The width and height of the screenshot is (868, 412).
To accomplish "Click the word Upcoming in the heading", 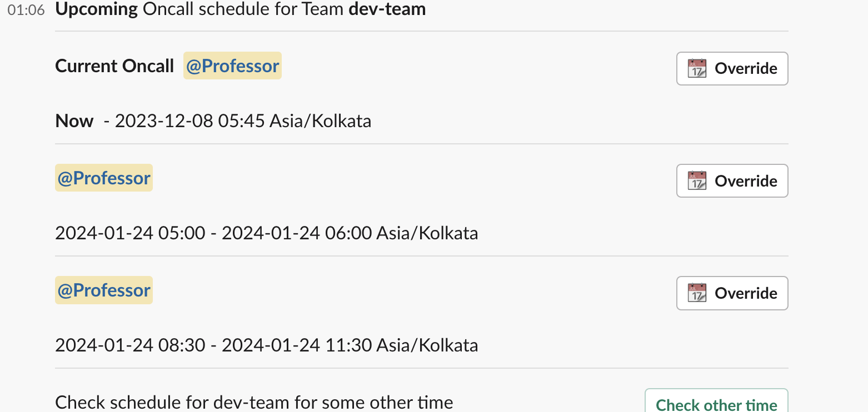I will point(97,9).
